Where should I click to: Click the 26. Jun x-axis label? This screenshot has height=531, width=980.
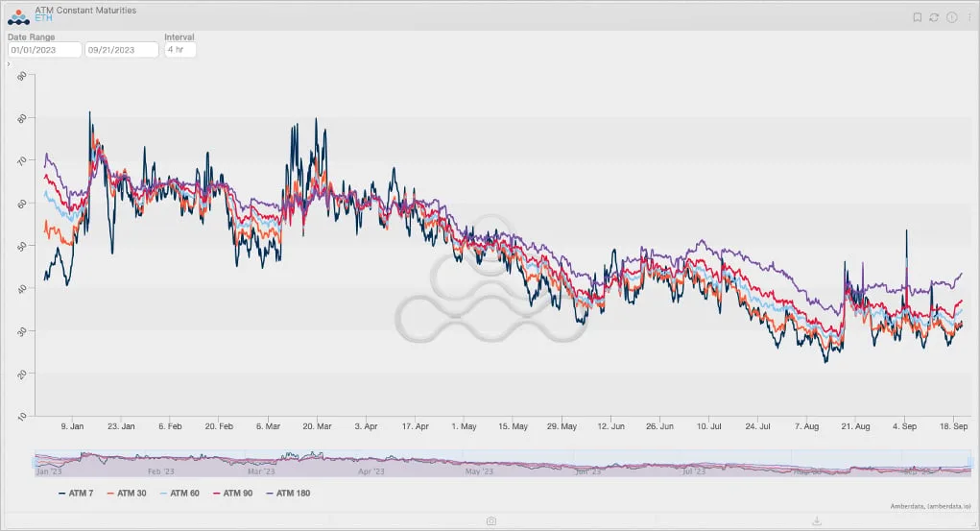coord(660,426)
